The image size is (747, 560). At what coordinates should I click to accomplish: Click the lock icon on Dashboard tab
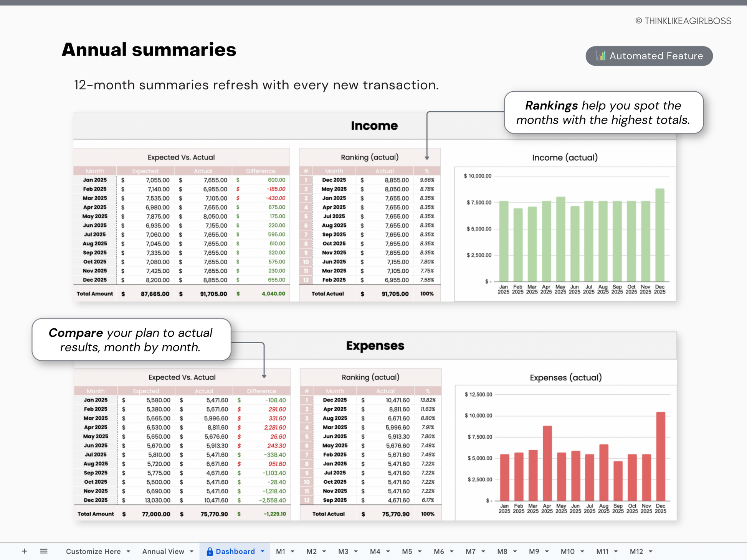click(210, 552)
